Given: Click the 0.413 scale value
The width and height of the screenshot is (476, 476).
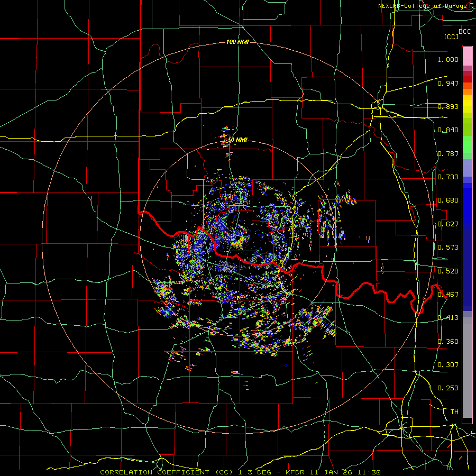Looking at the screenshot, I should click(448, 318).
